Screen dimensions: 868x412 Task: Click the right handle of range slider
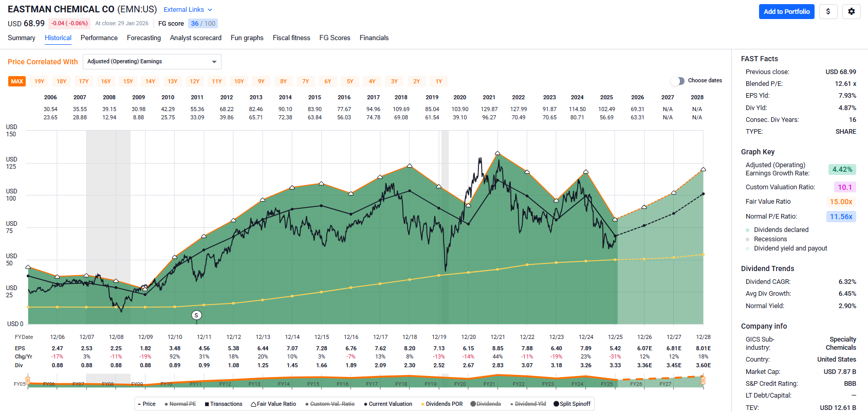tap(703, 381)
